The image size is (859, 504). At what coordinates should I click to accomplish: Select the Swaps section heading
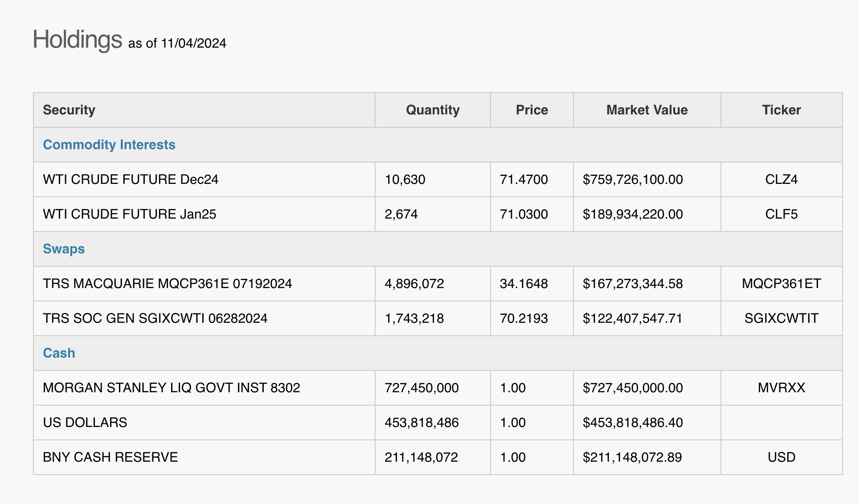(64, 249)
